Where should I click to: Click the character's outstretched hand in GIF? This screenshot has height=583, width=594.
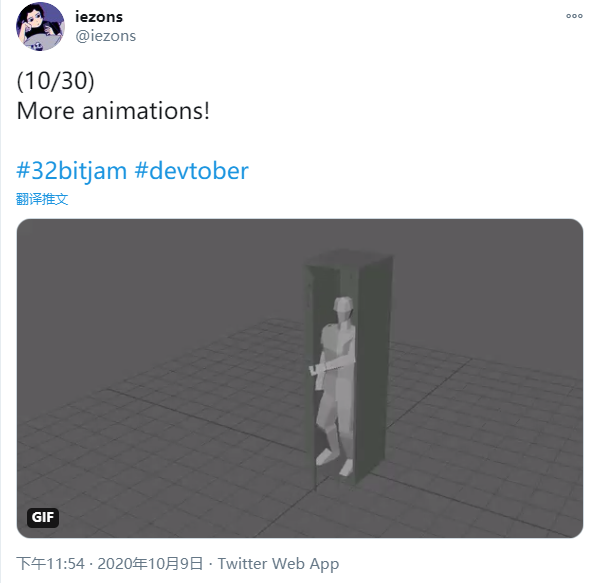[315, 370]
